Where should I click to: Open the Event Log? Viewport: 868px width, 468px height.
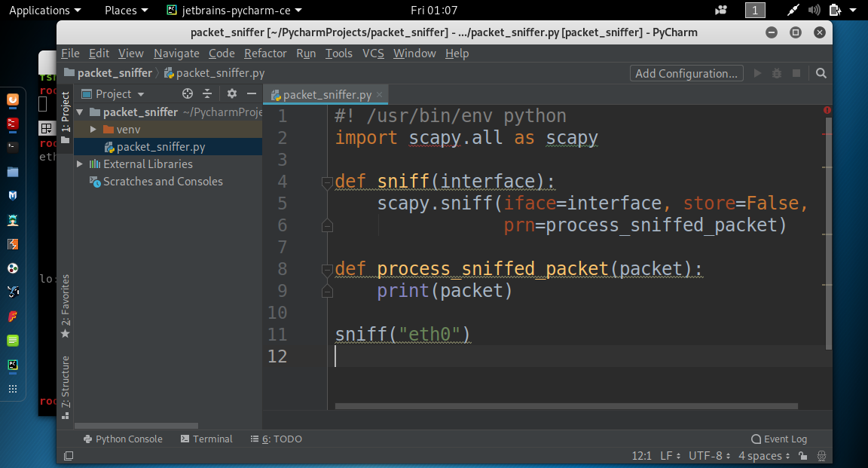[779, 439]
